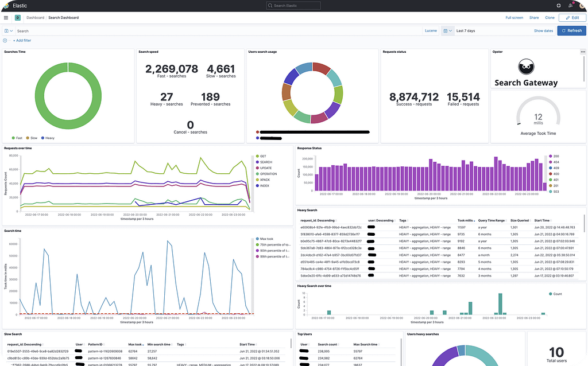Select the 401 legend entry in Response Status
The height and width of the screenshot is (366, 588).
coord(554,180)
